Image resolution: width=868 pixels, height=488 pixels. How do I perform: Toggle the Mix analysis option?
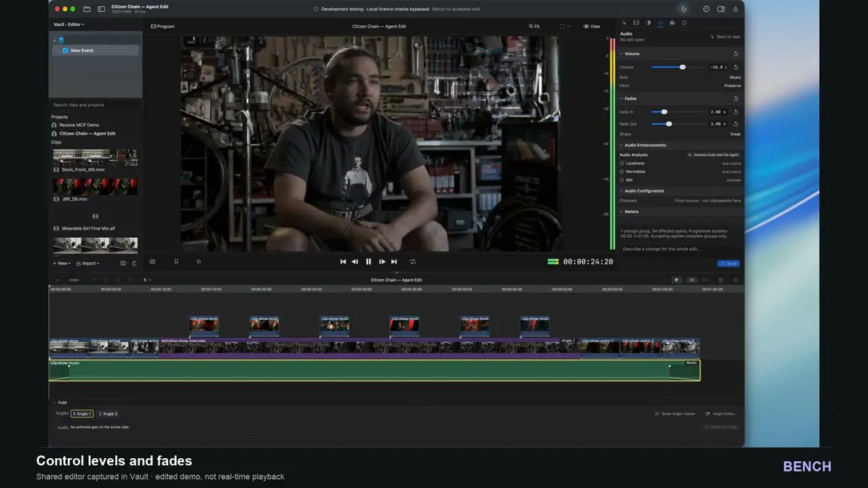pyautogui.click(x=622, y=180)
